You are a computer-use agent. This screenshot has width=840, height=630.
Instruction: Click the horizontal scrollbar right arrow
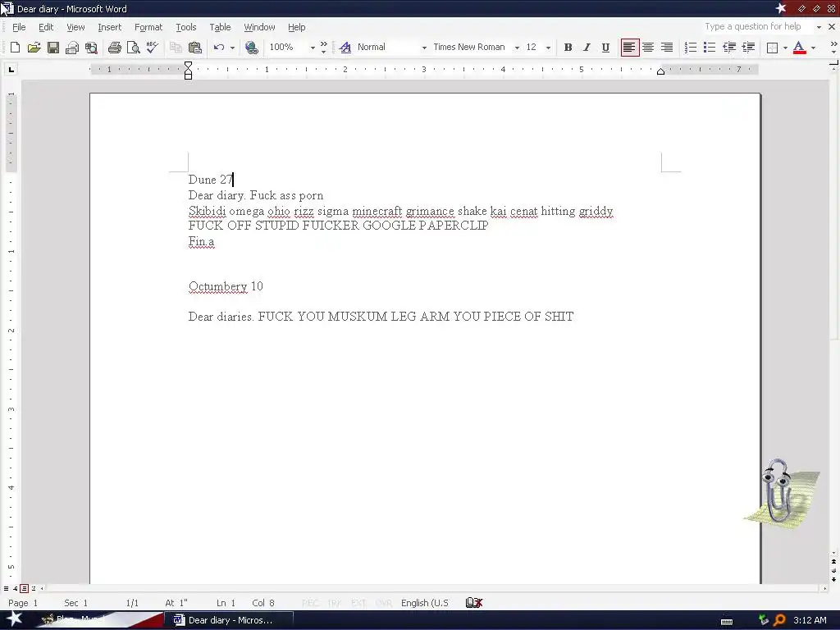coord(824,588)
